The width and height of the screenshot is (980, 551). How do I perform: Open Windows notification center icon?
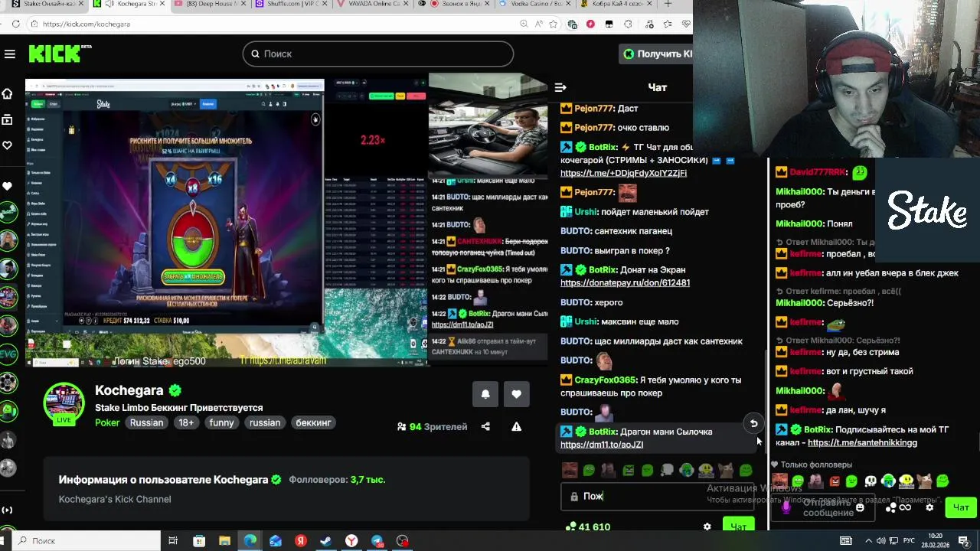[x=965, y=541]
